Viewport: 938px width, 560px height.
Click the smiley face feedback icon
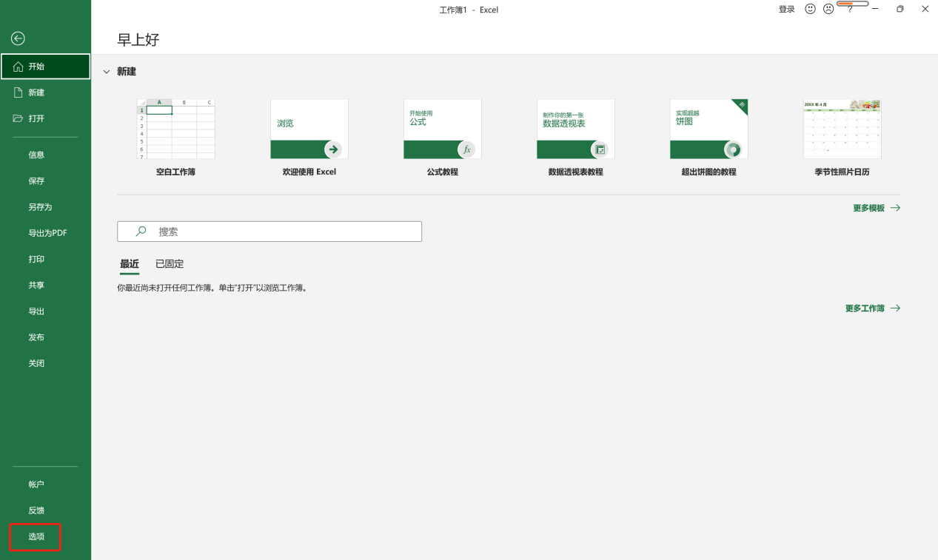[x=809, y=9]
